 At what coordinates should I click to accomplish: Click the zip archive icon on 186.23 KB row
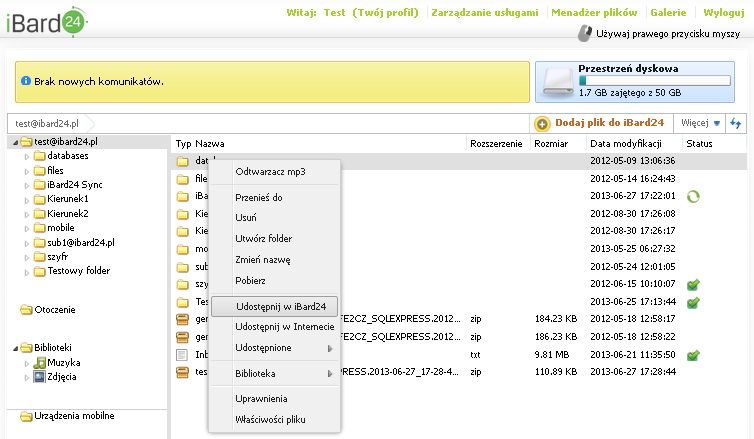point(182,337)
